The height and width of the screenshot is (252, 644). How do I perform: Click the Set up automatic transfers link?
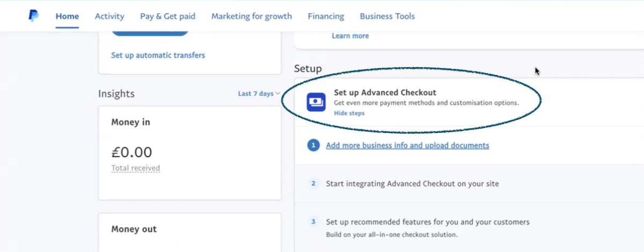click(x=158, y=55)
